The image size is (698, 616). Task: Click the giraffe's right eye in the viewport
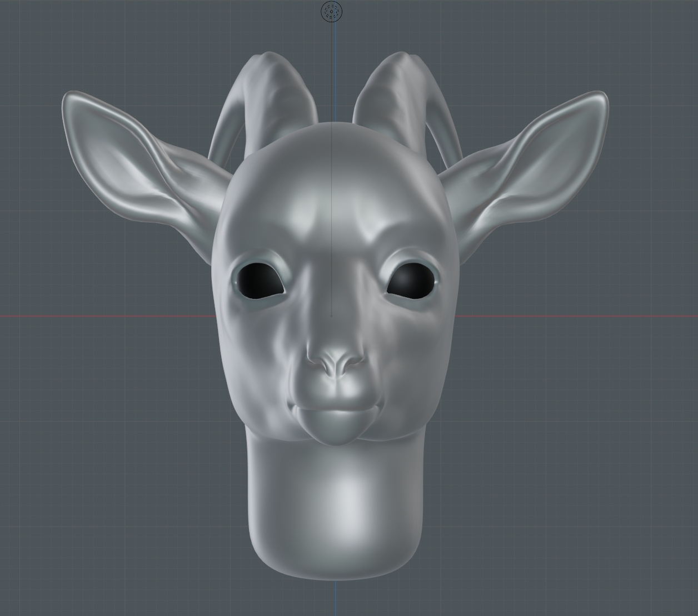[x=410, y=281]
